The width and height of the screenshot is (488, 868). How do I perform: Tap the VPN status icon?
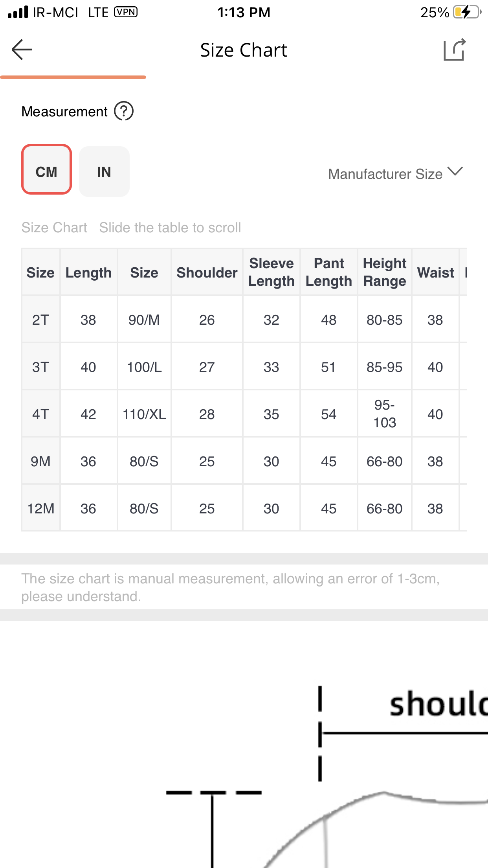pyautogui.click(x=126, y=12)
